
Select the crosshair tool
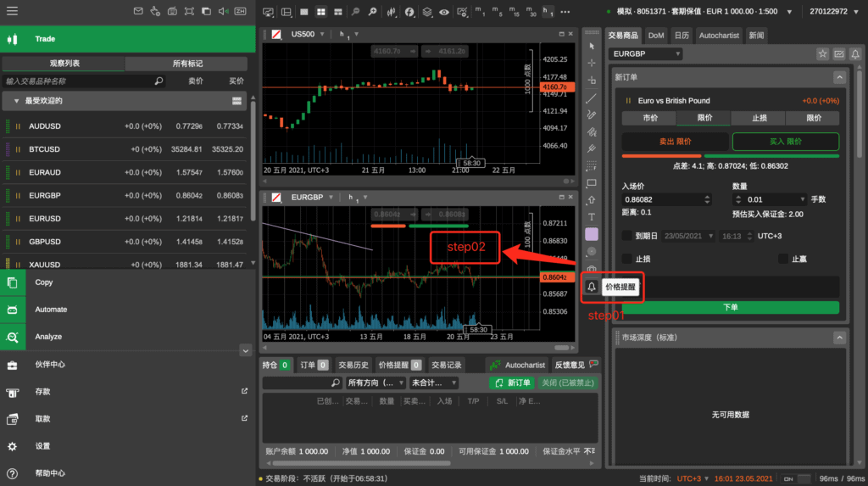pos(592,63)
